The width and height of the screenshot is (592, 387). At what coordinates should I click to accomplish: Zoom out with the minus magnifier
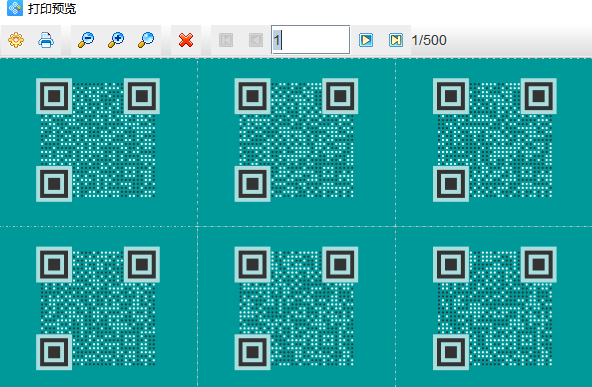pyautogui.click(x=86, y=40)
